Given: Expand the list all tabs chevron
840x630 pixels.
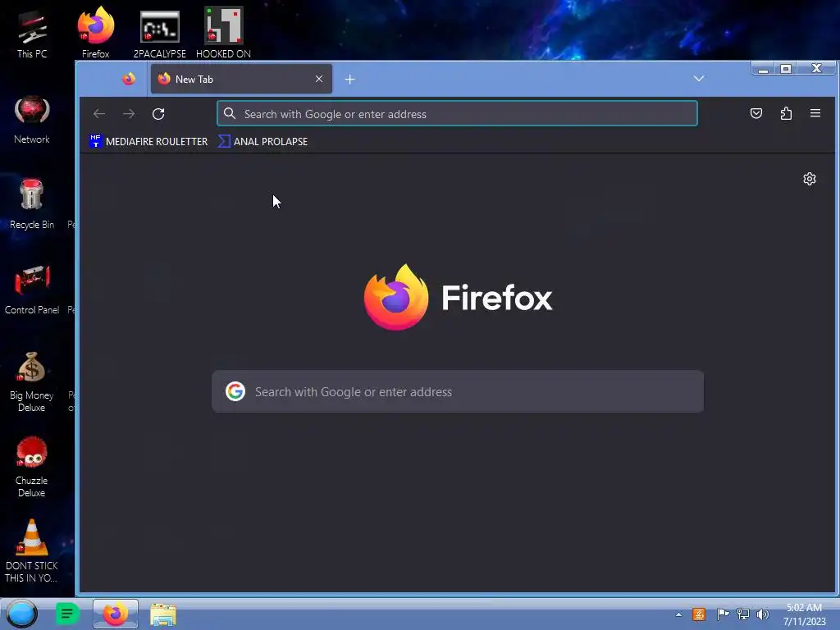Looking at the screenshot, I should coord(699,79).
